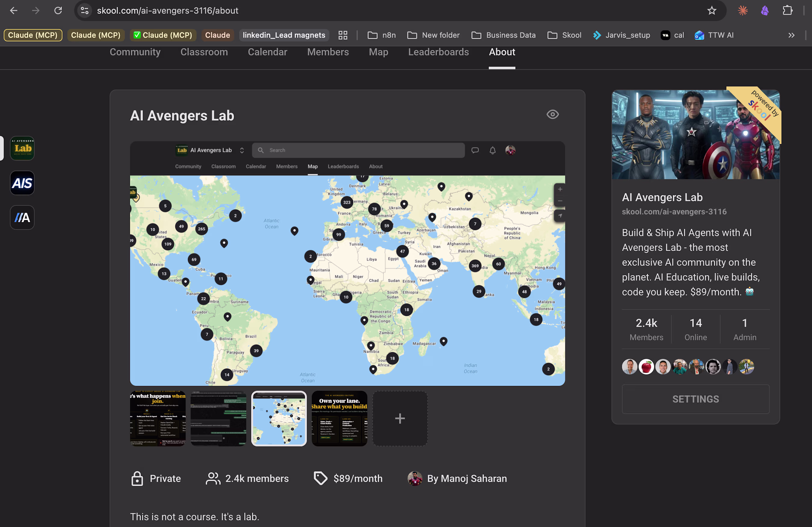
Task: Bookmark page with the star icon
Action: (x=711, y=11)
